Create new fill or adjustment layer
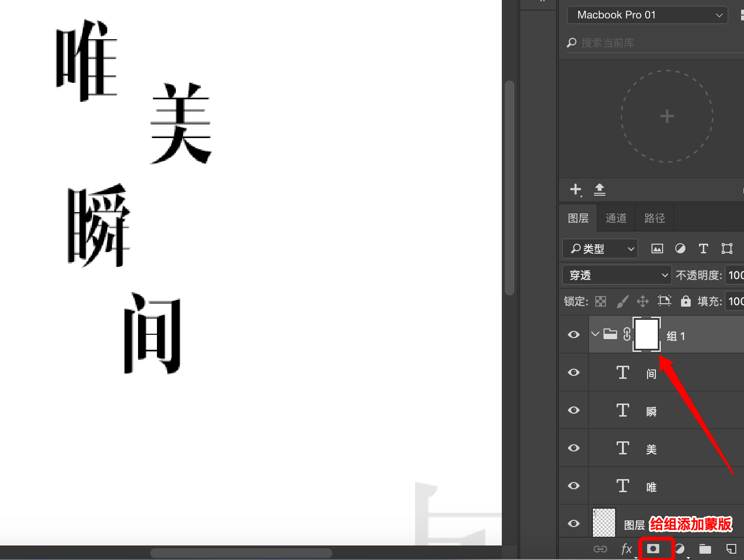This screenshot has height=560, width=744. (x=680, y=549)
